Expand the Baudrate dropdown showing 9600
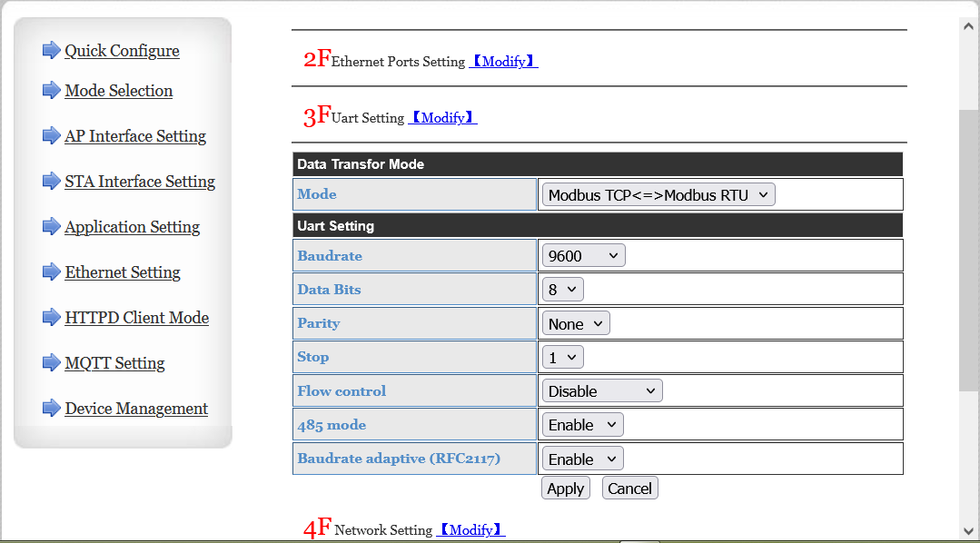Screen dimensions: 980x543 583,256
